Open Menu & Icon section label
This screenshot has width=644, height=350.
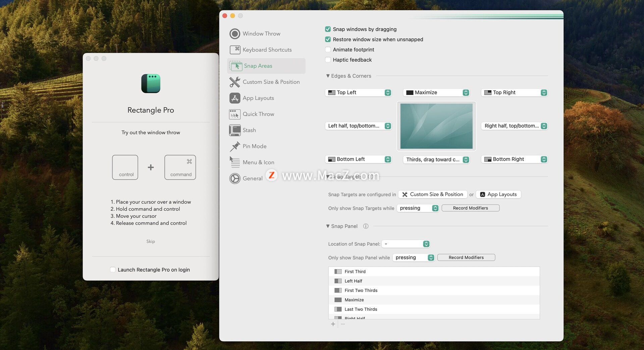258,162
